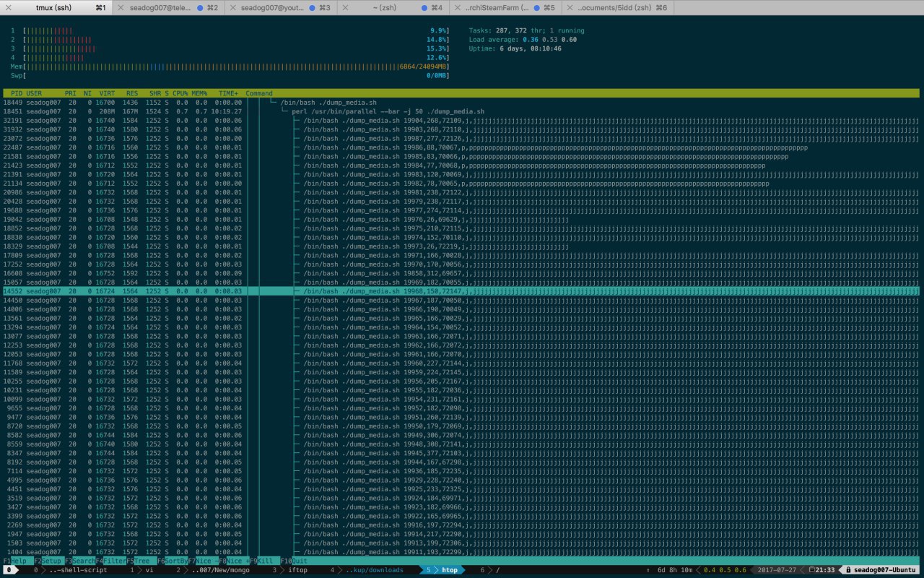Image resolution: width=924 pixels, height=578 pixels.
Task: Sort processes by CPU% column header
Action: click(180, 93)
